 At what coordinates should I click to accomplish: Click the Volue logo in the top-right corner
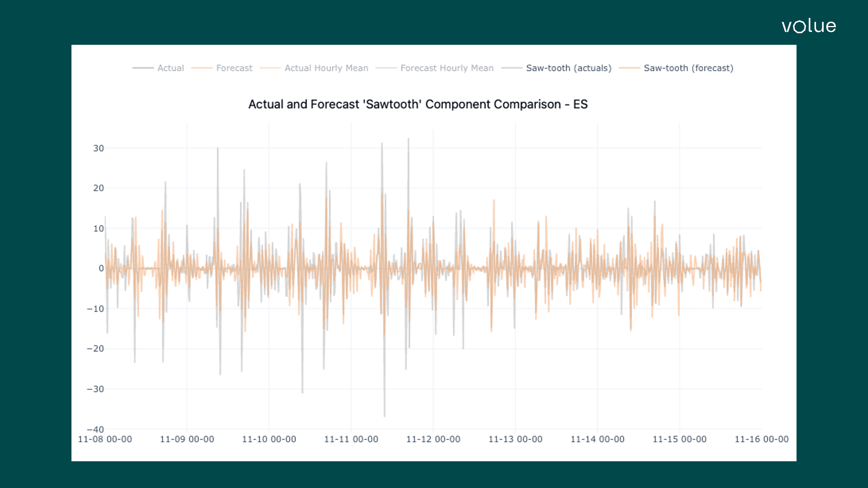pos(808,26)
